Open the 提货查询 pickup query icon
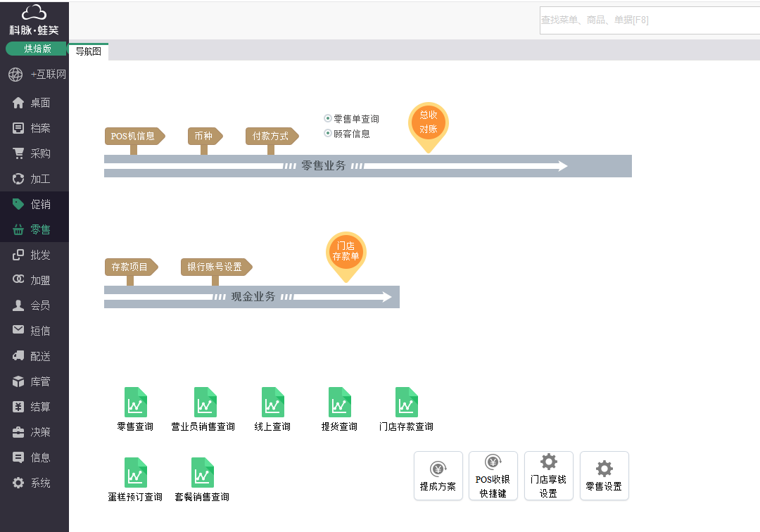 340,403
